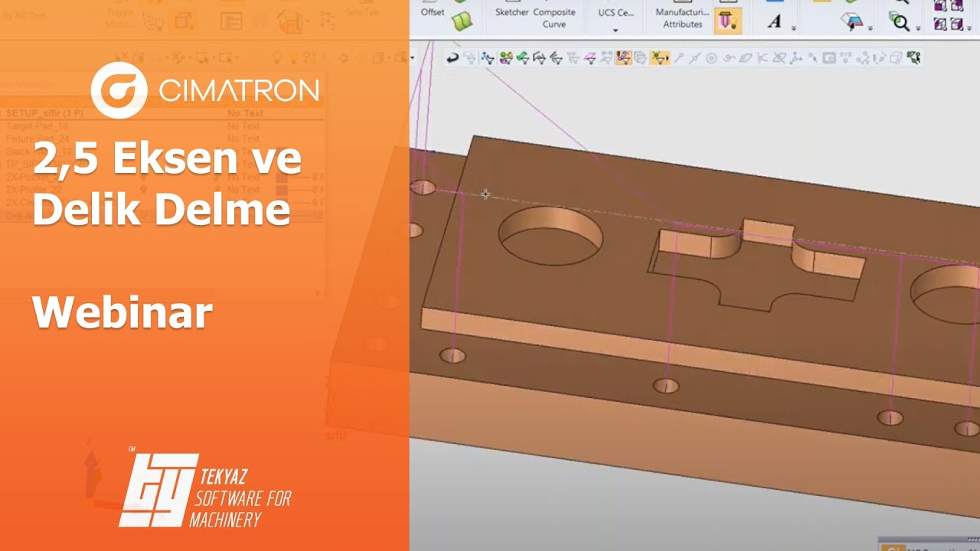Open the small dropdown arrow before the return-arrow icon
Image resolution: width=980 pixels, height=551 pixels.
click(413, 57)
